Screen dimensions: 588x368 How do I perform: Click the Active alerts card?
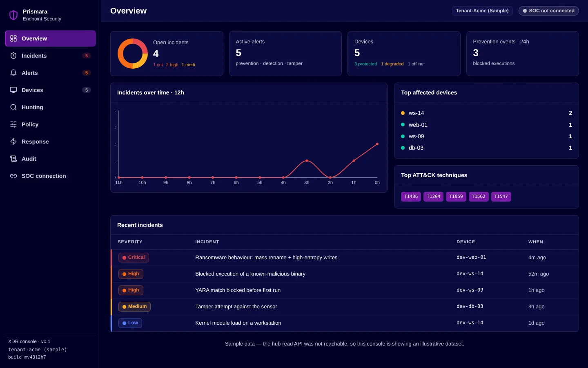(285, 54)
